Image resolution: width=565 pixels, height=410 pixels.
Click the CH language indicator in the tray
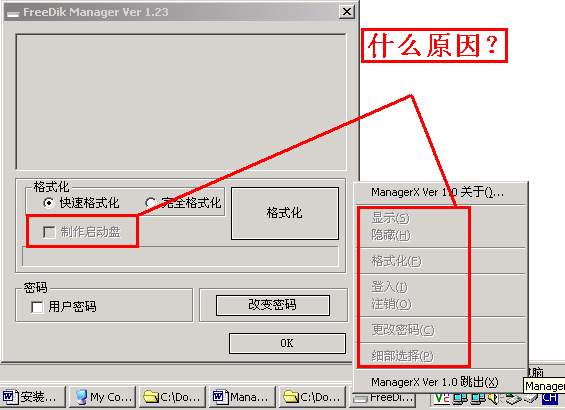pos(550,398)
